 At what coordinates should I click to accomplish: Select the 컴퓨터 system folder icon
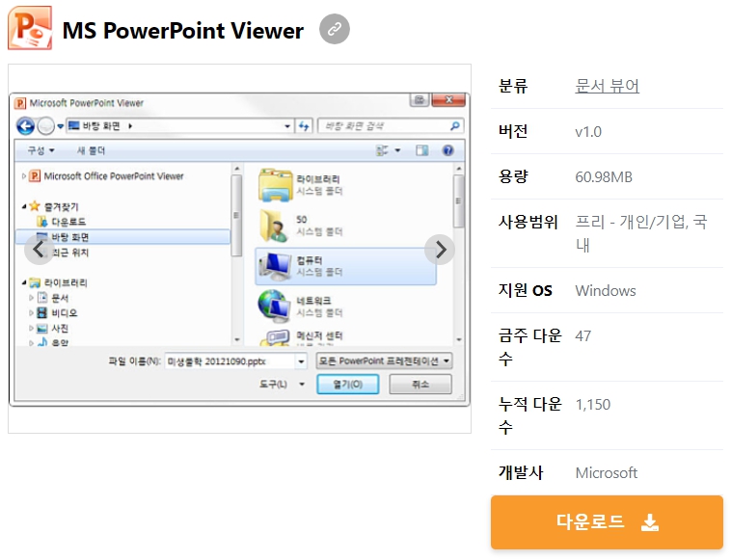(276, 266)
